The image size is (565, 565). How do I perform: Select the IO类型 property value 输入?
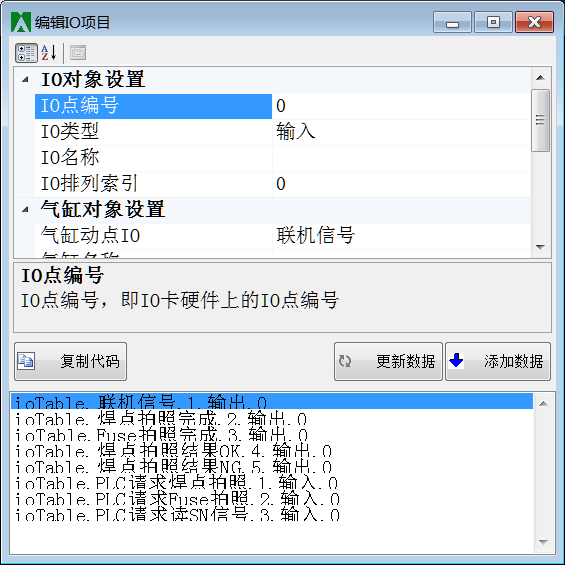[x=401, y=132]
